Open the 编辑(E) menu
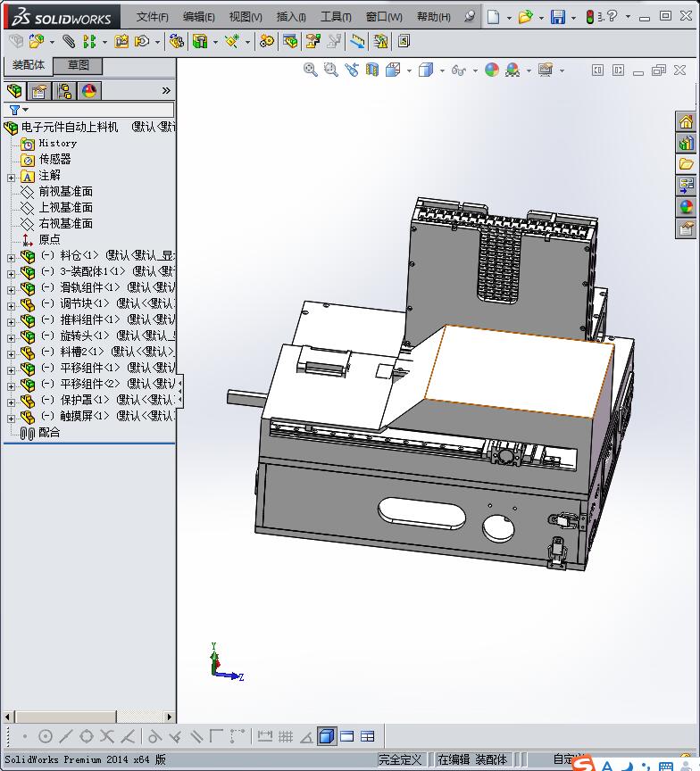Screen dimensions: 700x771 click(199, 17)
